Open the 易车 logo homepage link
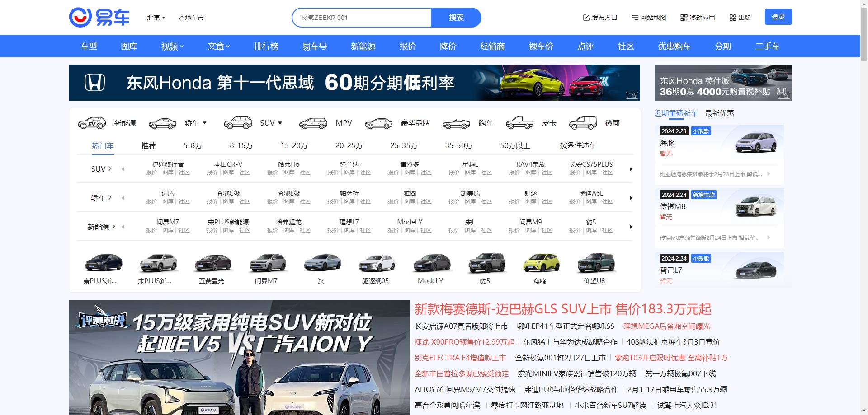The width and height of the screenshot is (868, 415). pyautogui.click(x=99, y=18)
